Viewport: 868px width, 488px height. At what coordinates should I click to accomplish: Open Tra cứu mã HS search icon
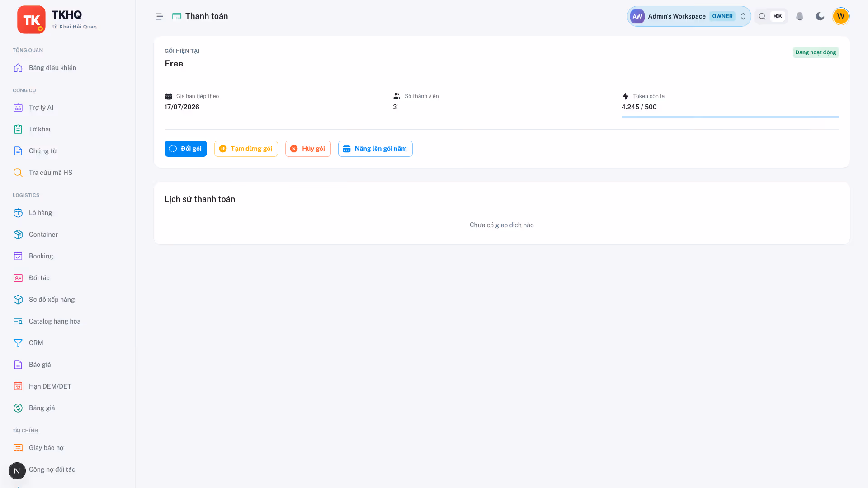18,173
